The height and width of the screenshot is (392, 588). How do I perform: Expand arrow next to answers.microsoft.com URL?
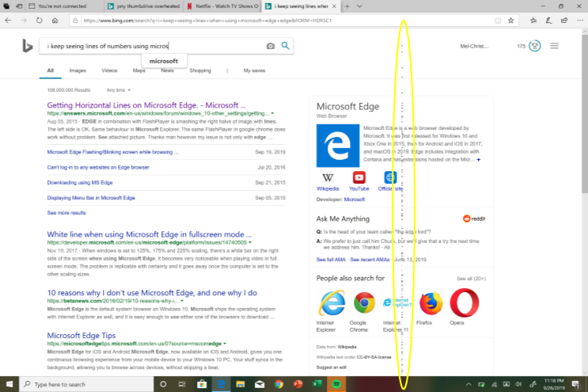pyautogui.click(x=272, y=113)
